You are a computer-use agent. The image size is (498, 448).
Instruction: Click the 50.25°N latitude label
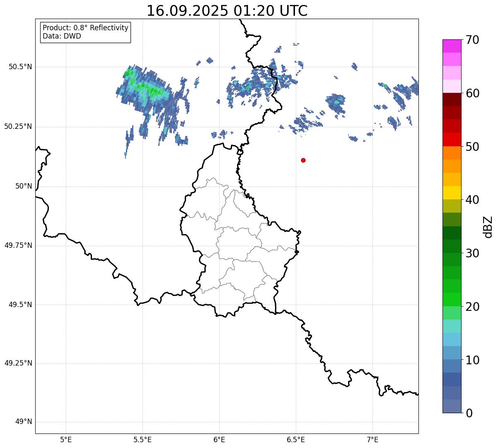[x=18, y=126]
